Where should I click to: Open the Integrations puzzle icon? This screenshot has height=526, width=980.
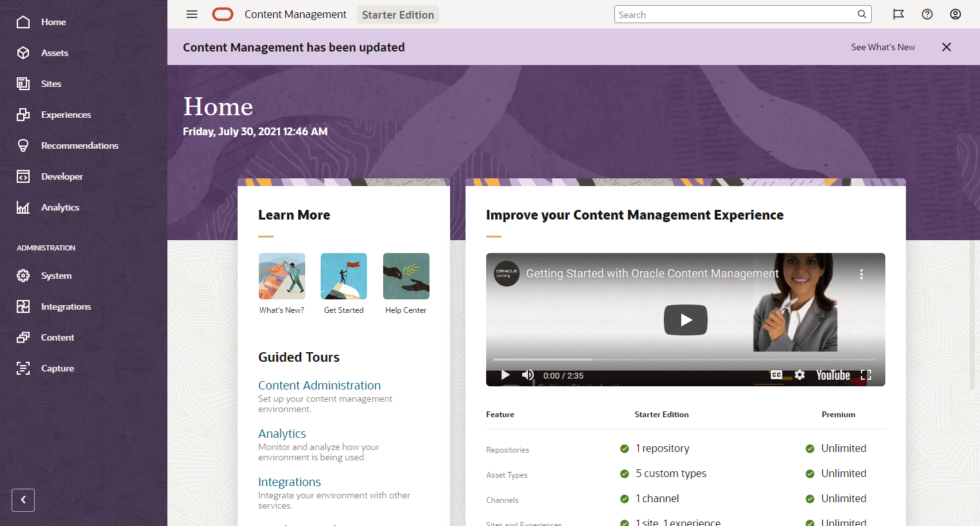(x=23, y=306)
